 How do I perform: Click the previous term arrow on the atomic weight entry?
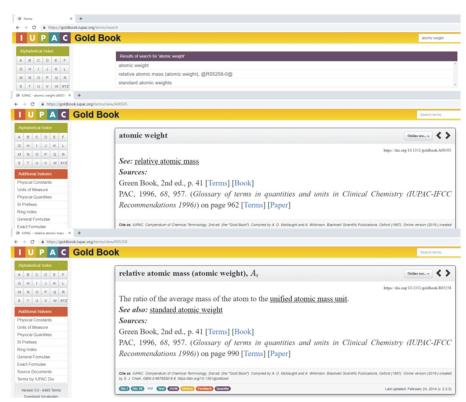[439, 135]
